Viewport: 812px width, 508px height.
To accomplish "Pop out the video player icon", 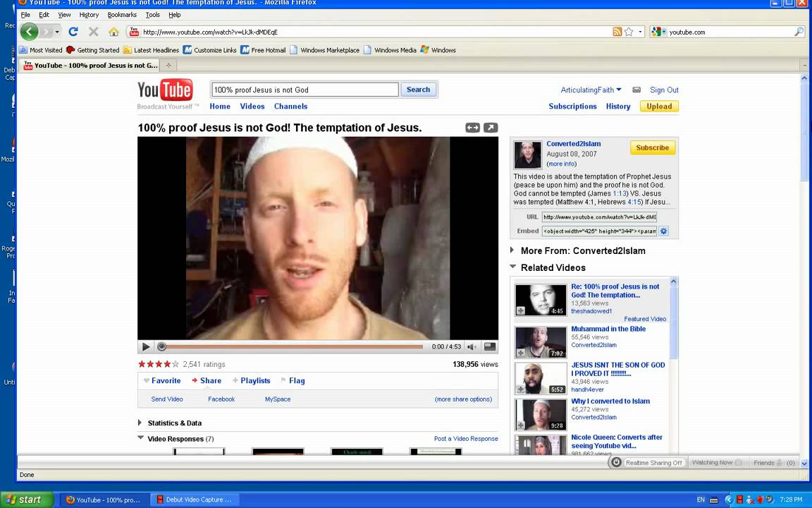I will [x=491, y=128].
